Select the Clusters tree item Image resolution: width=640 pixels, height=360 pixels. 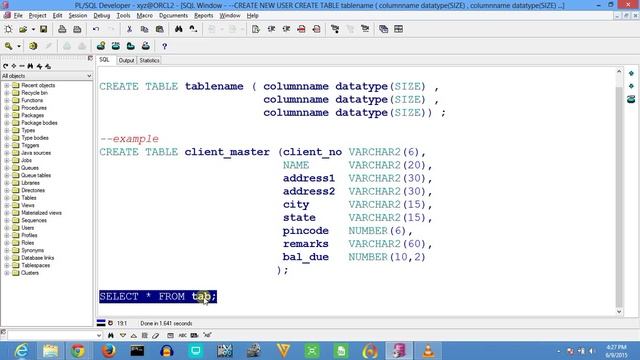tap(30, 273)
